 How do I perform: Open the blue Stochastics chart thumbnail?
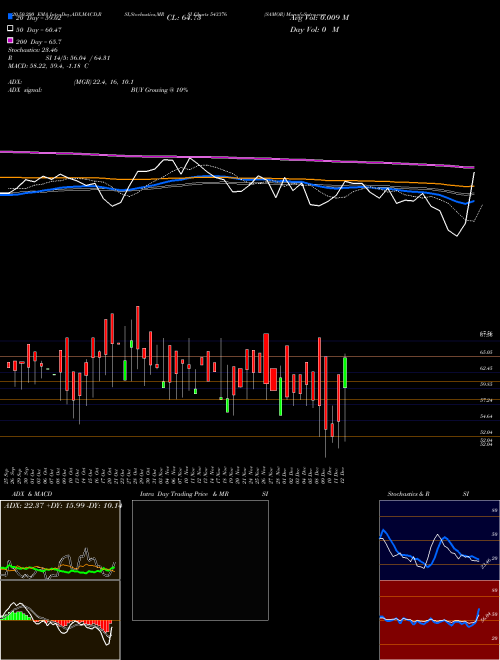point(439,540)
